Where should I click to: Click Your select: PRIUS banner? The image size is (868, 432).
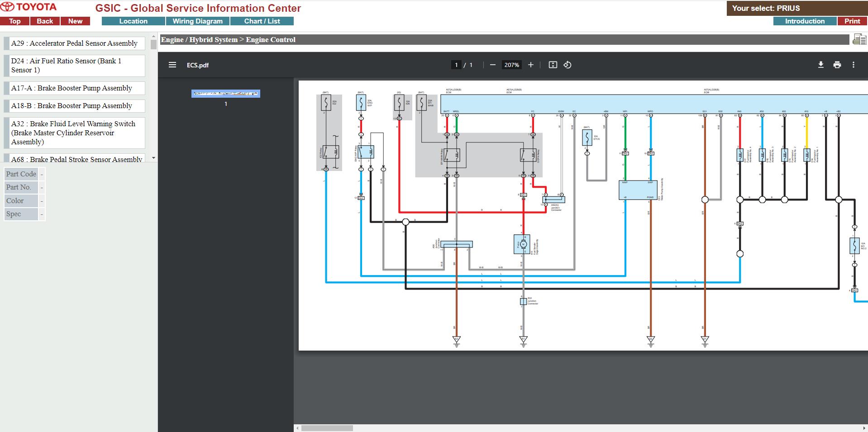tap(797, 8)
